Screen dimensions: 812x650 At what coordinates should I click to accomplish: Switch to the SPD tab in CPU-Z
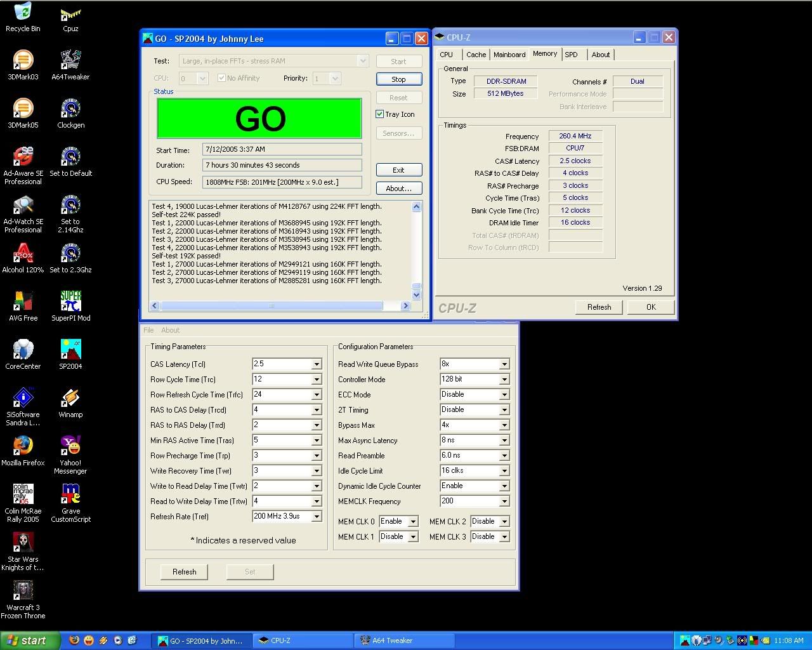pos(571,55)
